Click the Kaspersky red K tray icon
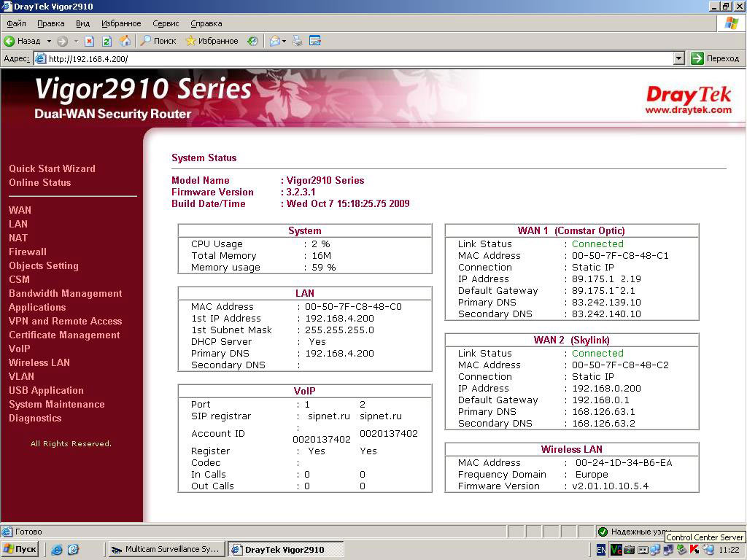This screenshot has width=747, height=560. point(694,550)
